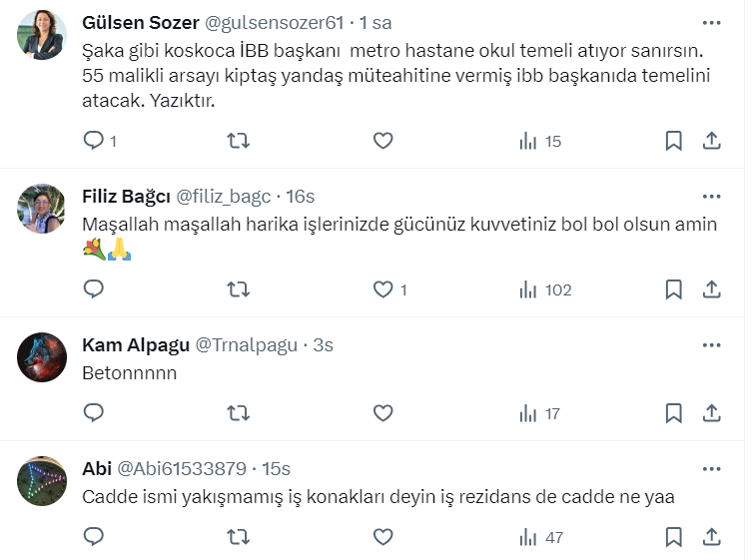Open more options on Gülsen Sozer's tweet
The width and height of the screenshot is (752, 560).
click(711, 22)
